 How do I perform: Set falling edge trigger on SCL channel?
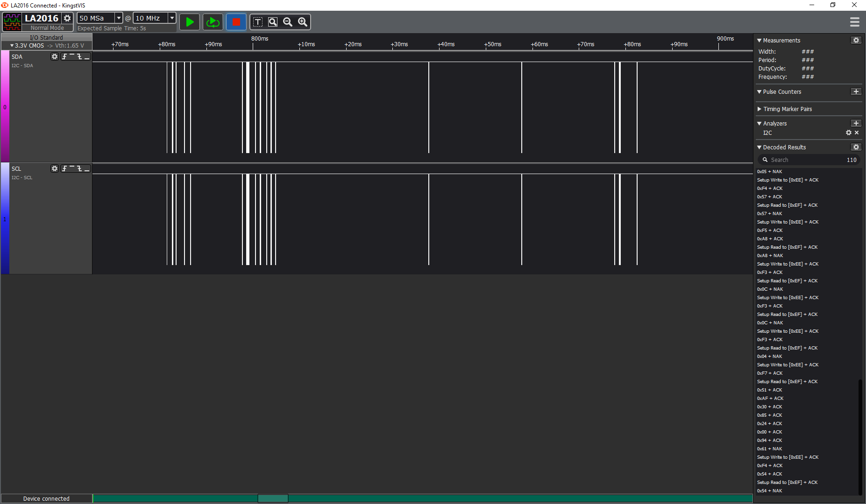[x=79, y=168]
